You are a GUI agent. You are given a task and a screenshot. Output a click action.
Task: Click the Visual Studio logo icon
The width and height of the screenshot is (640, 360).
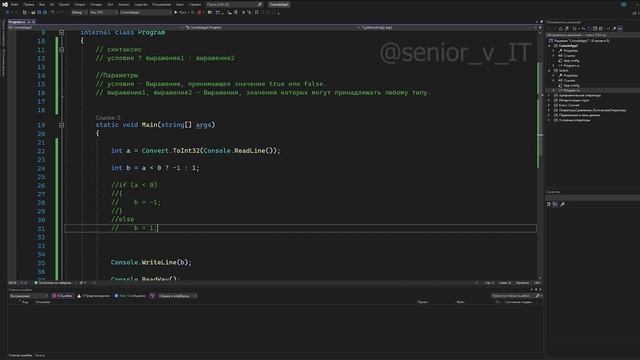[x=5, y=4]
